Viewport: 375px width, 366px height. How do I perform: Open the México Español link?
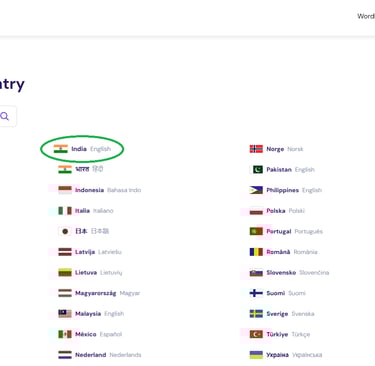click(90, 334)
